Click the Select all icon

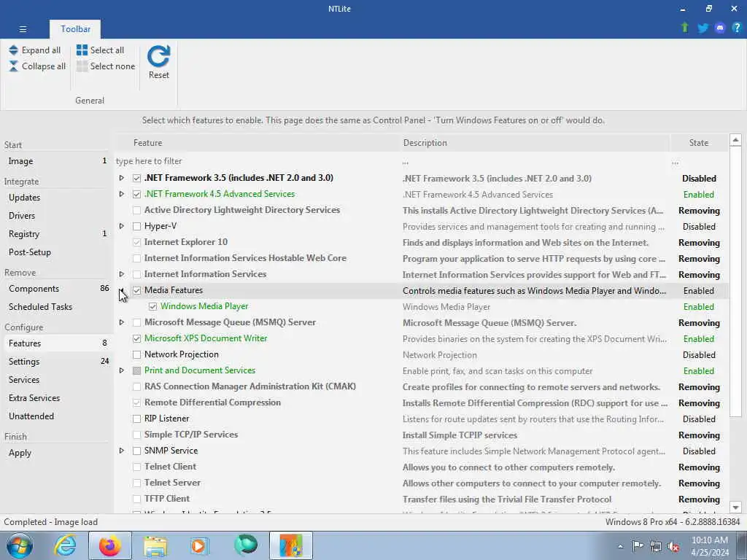(82, 50)
